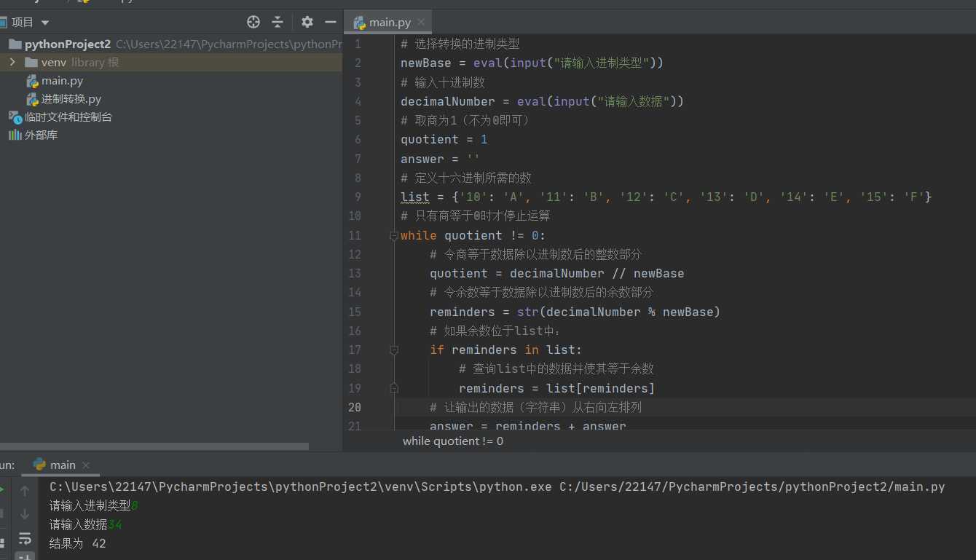Click line number 1 in gutter
976x560 pixels.
358,44
